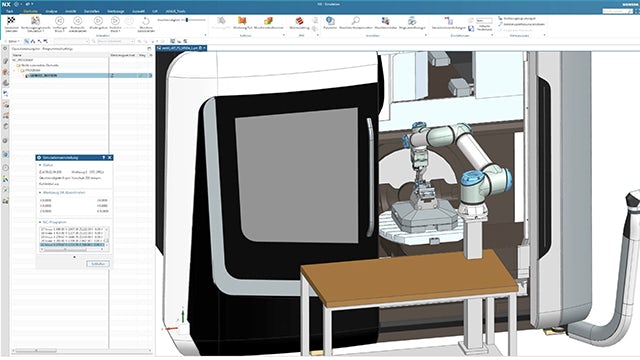Viewport: 640px width, 360px height.
Task: Click the circular reset machine arrow icon
Action: click(x=146, y=21)
